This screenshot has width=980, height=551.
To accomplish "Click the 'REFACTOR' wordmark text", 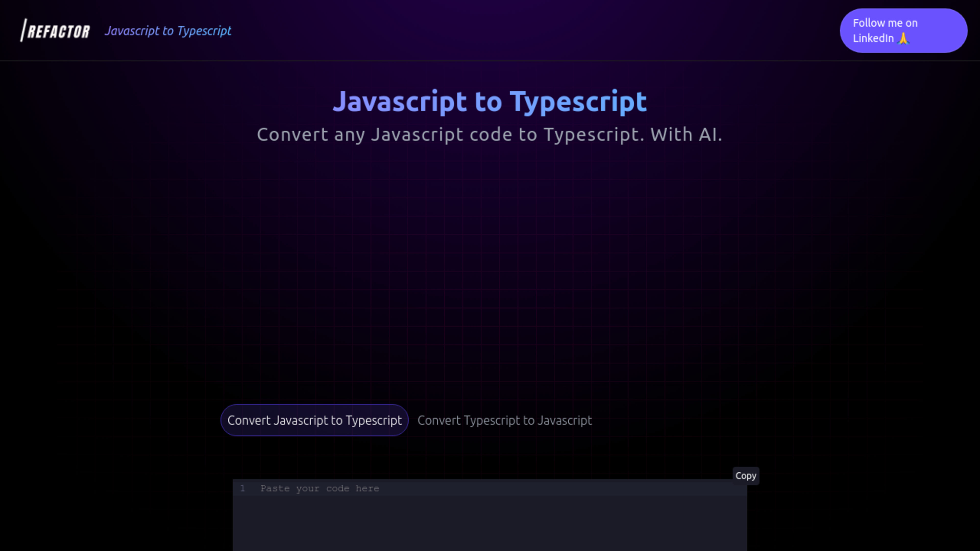I will (x=59, y=32).
